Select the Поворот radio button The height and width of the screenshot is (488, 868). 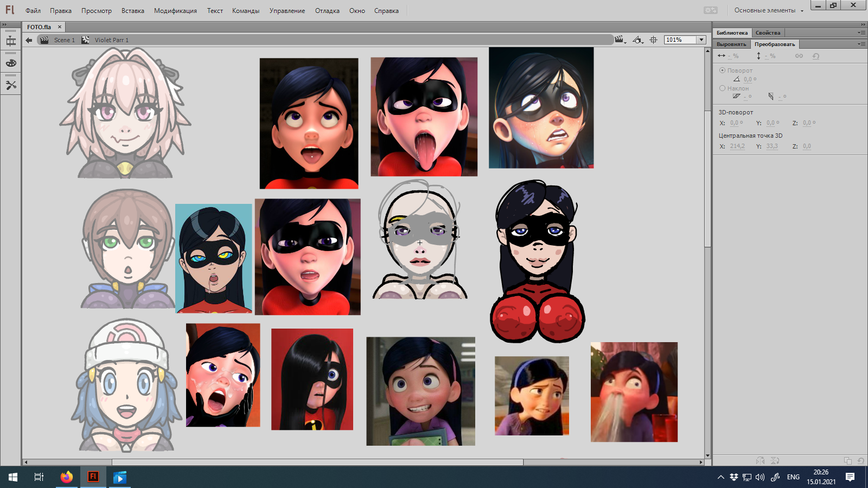(x=722, y=70)
